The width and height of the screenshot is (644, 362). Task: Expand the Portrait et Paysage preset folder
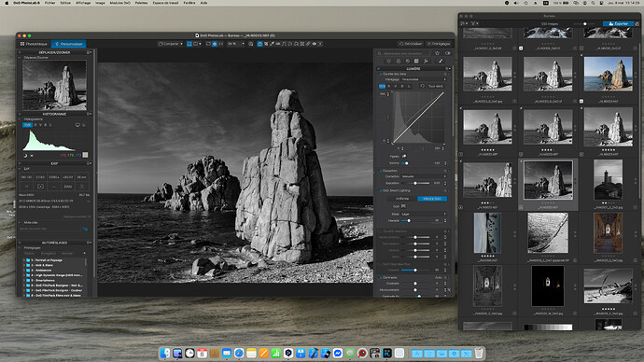pyautogui.click(x=24, y=260)
